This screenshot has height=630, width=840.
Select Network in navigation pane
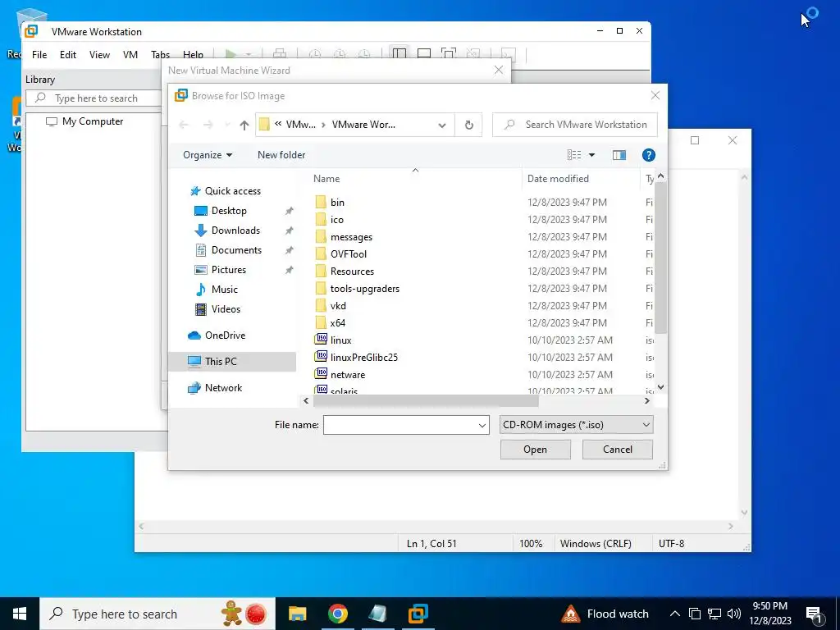(x=223, y=388)
